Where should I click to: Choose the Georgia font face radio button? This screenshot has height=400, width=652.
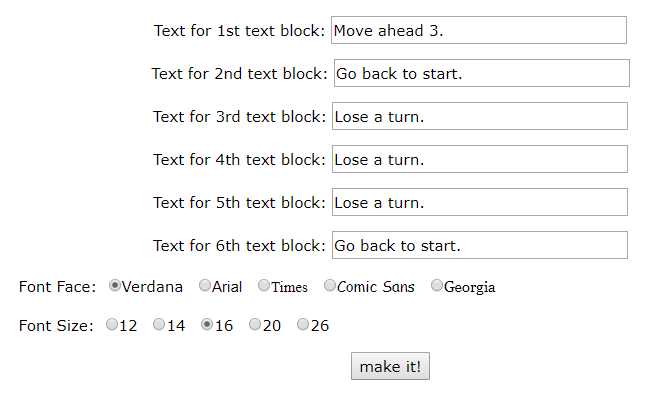437,286
